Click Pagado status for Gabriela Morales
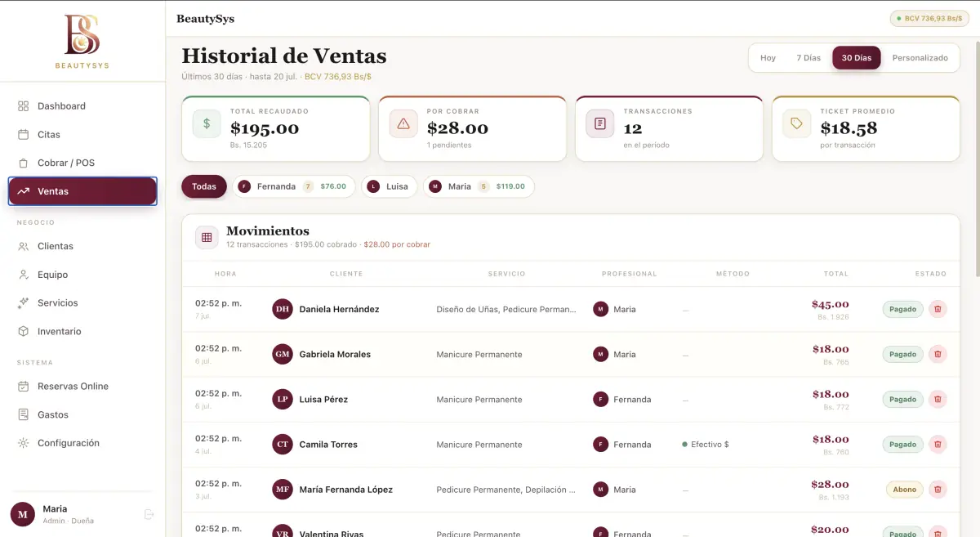Screen dimensions: 980x537 tap(902, 354)
